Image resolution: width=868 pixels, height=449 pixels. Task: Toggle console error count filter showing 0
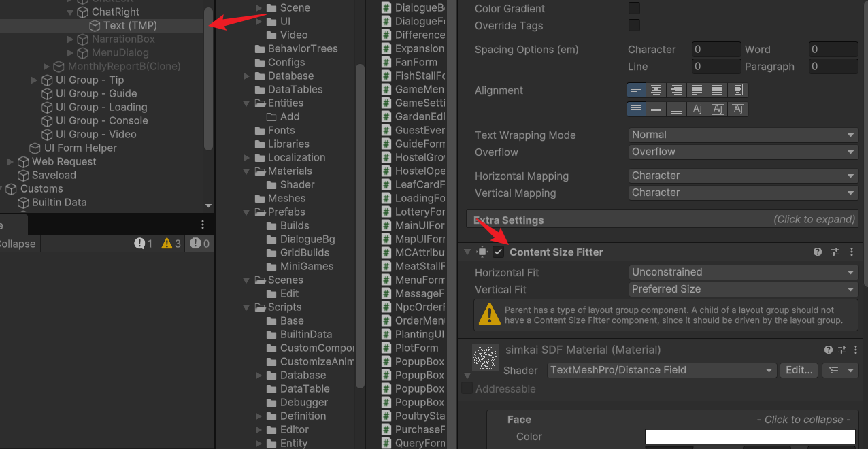click(199, 244)
